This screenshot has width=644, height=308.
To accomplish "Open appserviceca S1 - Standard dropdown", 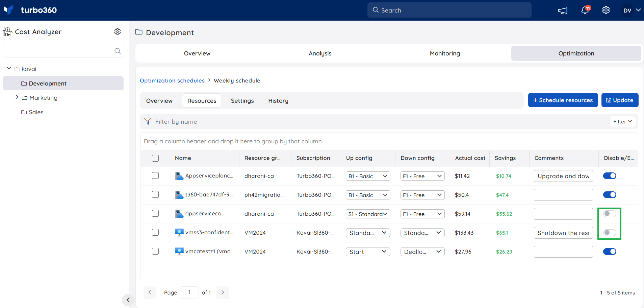I will click(x=368, y=214).
